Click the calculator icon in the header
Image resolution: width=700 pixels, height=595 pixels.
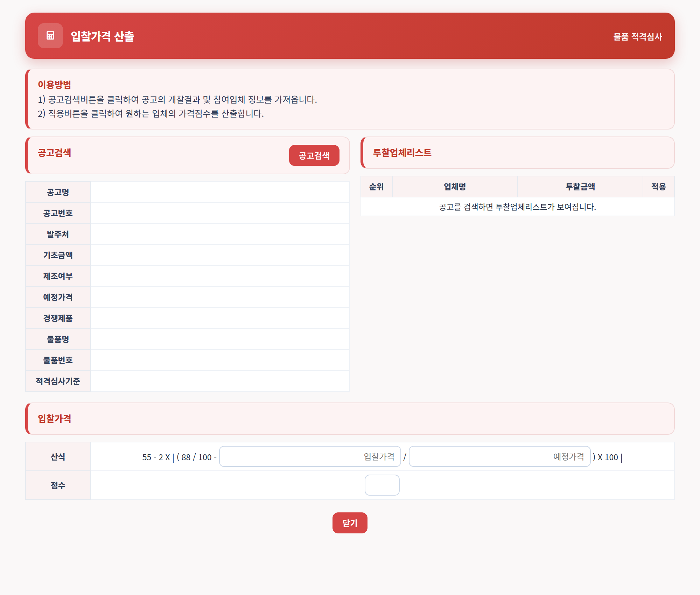[x=50, y=36]
